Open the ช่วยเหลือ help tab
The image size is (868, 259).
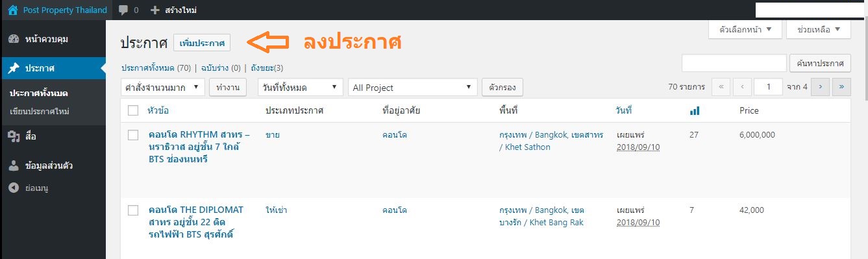(818, 30)
